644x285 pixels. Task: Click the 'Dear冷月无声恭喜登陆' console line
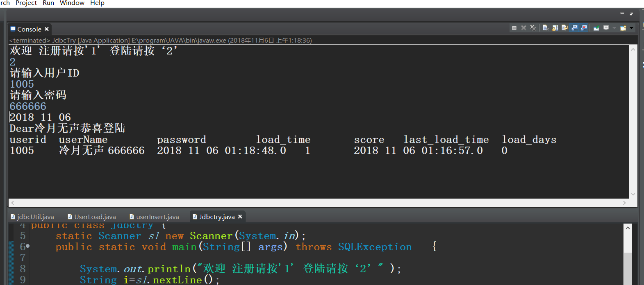click(68, 128)
